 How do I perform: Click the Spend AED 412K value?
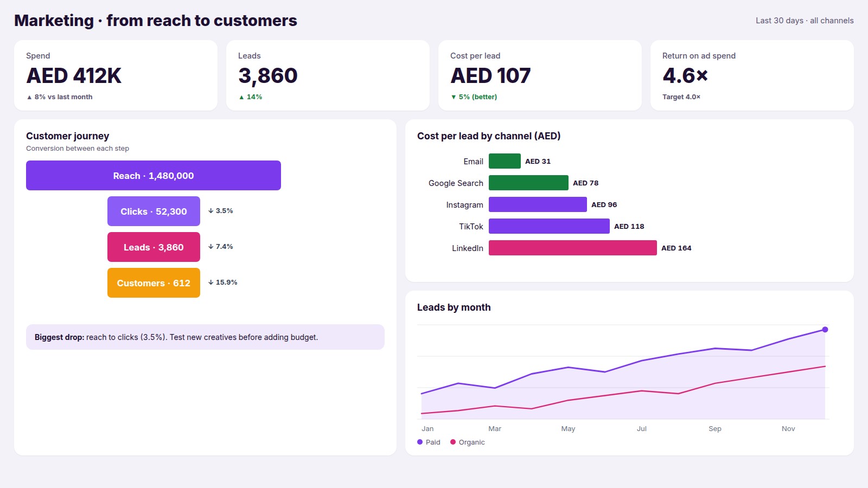click(74, 75)
